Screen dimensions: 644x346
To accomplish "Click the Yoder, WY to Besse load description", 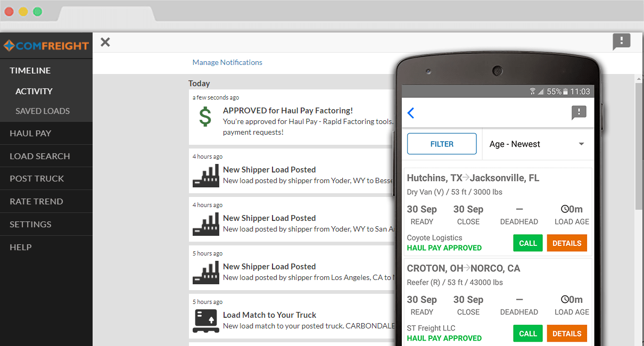I will (x=308, y=180).
